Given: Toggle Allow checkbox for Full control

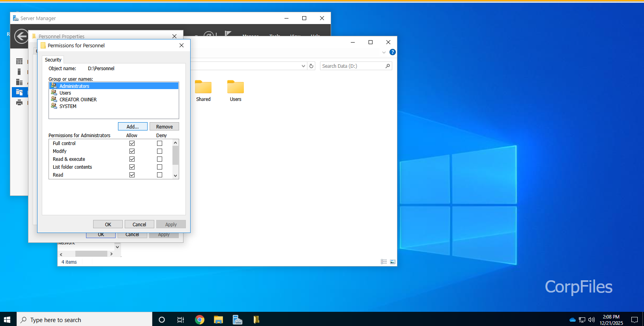Looking at the screenshot, I should click(132, 143).
